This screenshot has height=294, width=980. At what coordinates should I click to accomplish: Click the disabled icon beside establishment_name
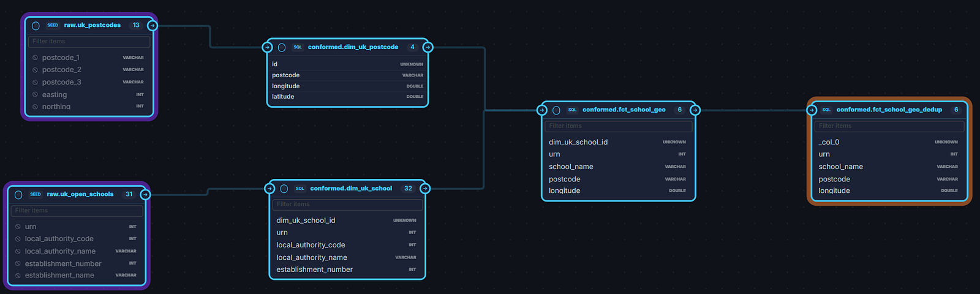pyautogui.click(x=18, y=276)
